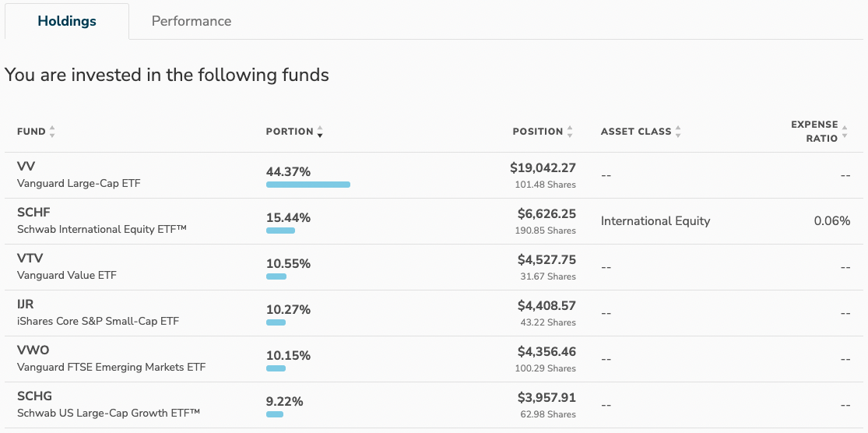Click the $19,042.27 position value
Image resolution: width=868 pixels, height=433 pixels.
point(543,167)
